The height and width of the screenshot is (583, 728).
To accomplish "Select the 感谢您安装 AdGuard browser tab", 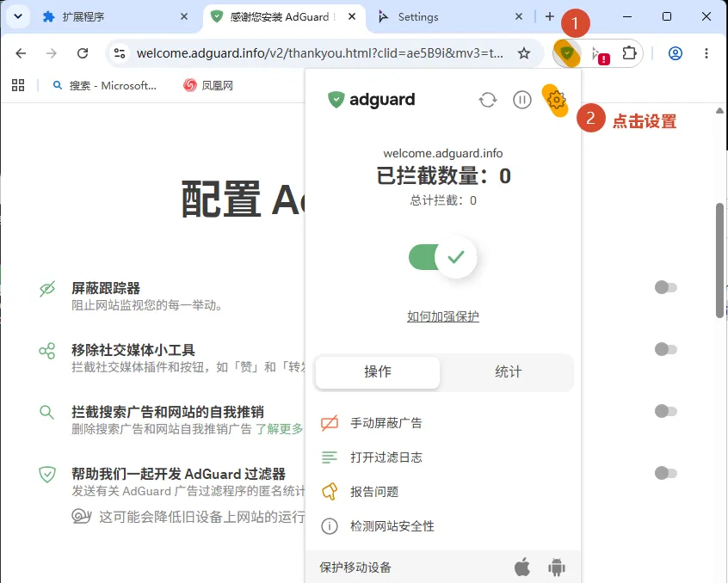I will click(284, 17).
